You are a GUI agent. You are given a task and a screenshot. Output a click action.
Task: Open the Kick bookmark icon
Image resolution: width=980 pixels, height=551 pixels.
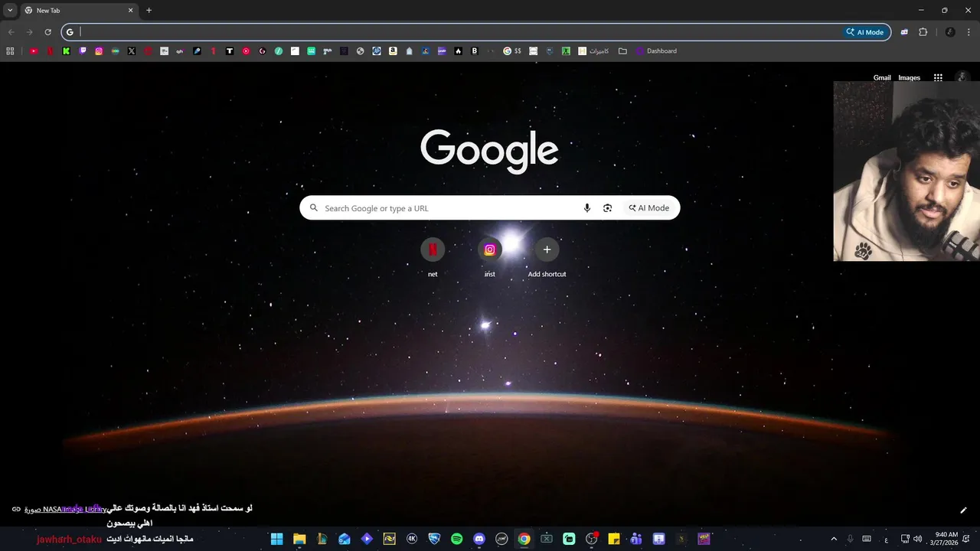pyautogui.click(x=67, y=51)
